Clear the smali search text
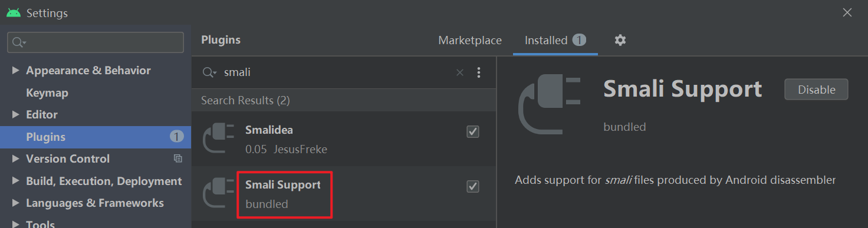The height and width of the screenshot is (228, 868). point(460,72)
